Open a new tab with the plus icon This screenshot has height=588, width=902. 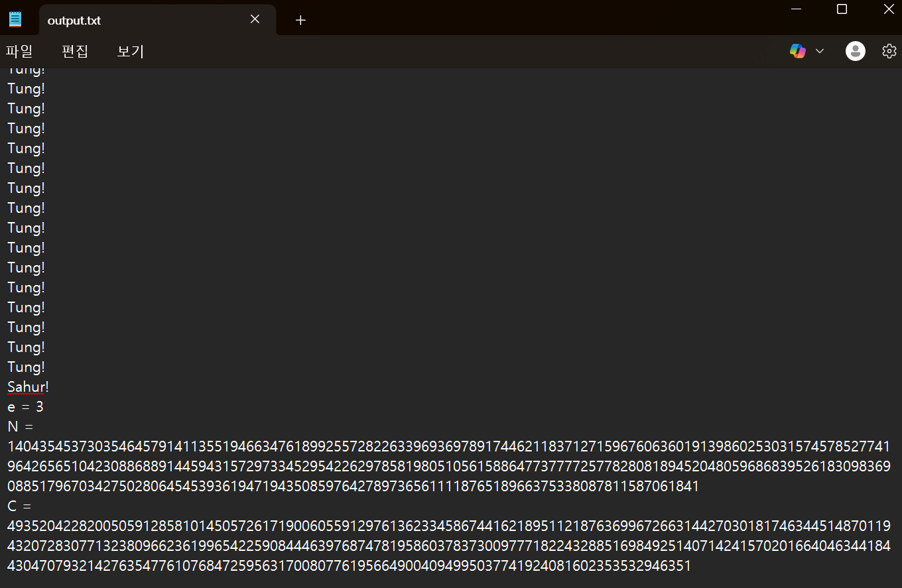point(300,20)
